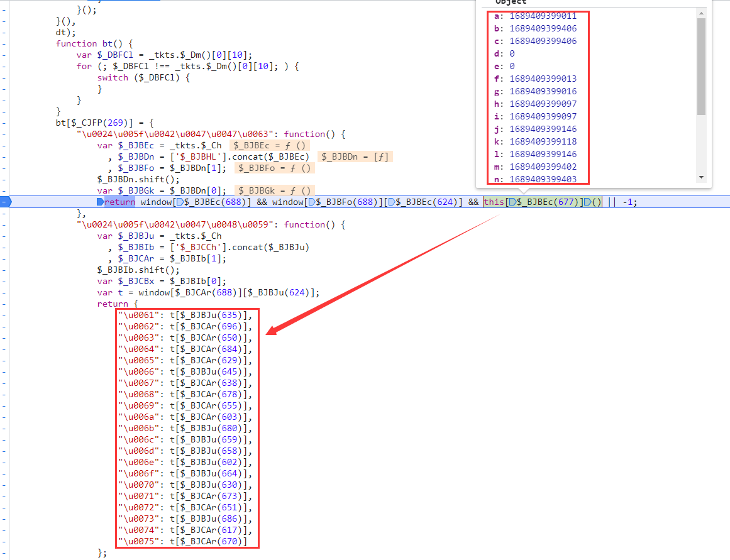Click the 'this' keyword in highlighted line
730x560 pixels.
point(494,202)
